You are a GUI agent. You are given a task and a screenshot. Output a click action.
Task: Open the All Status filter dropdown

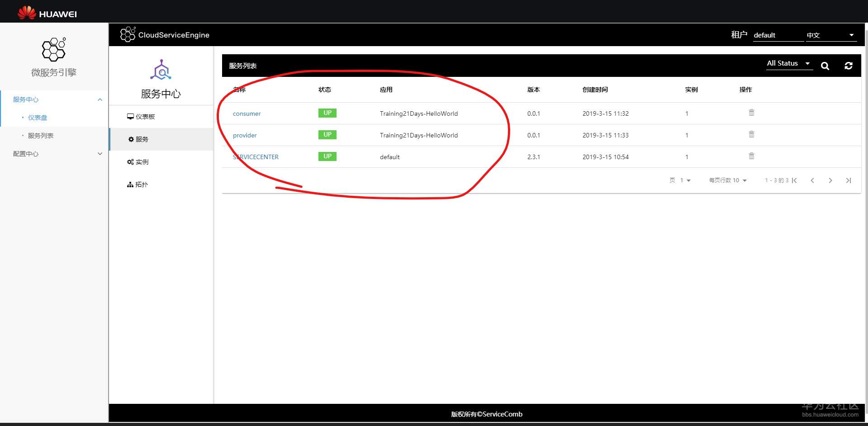click(x=789, y=64)
